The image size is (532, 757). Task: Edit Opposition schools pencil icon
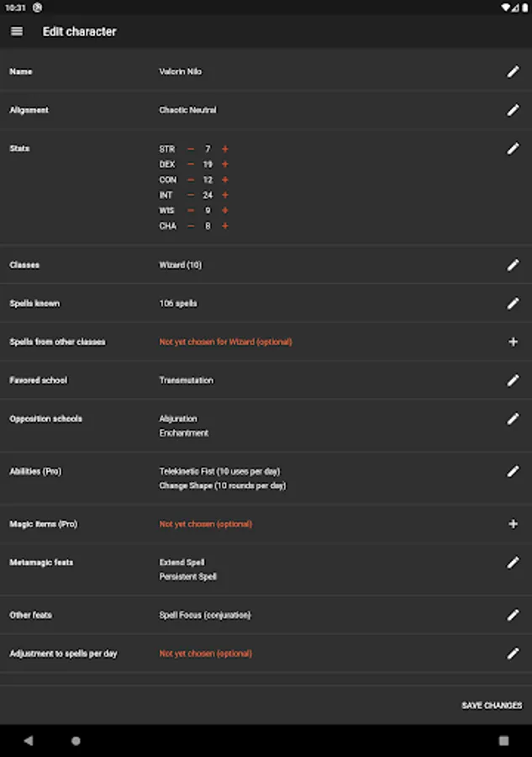point(513,419)
